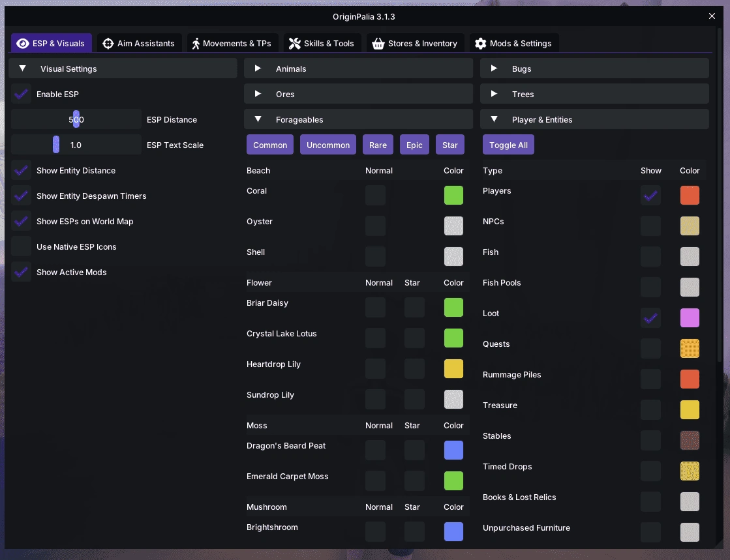Screen dimensions: 730x560
Task: Enable the Unpurchased Furniture show checkbox
Action: [650, 532]
